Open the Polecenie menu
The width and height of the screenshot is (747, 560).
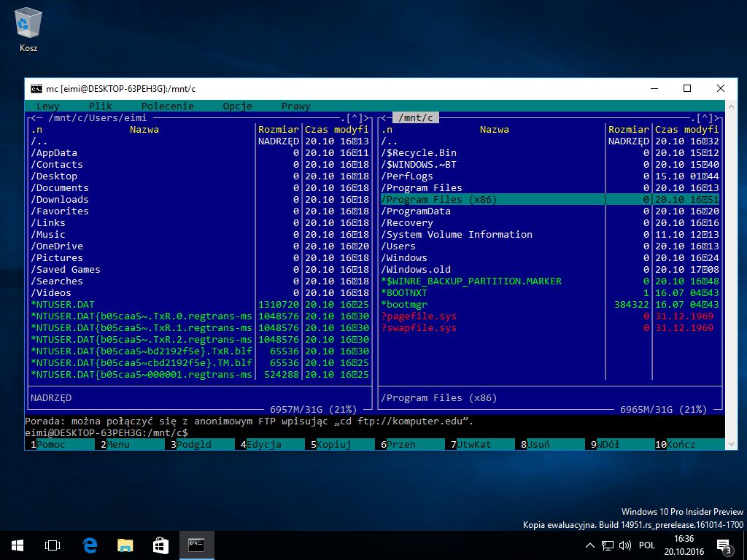tap(168, 106)
